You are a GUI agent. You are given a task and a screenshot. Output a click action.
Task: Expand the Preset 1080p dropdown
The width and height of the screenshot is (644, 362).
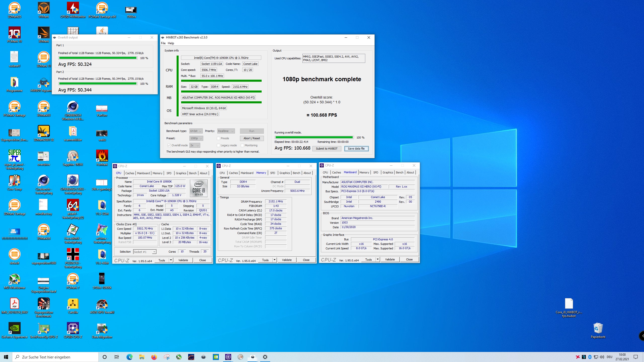click(x=196, y=138)
